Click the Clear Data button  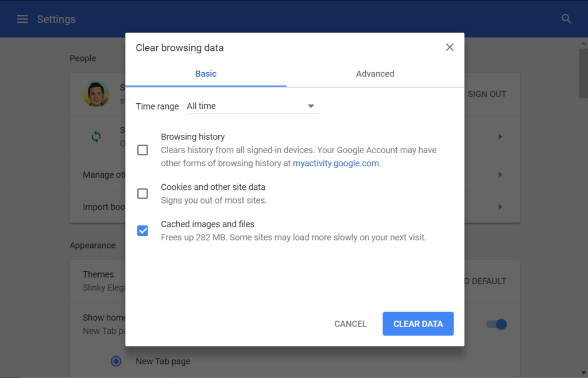point(418,324)
